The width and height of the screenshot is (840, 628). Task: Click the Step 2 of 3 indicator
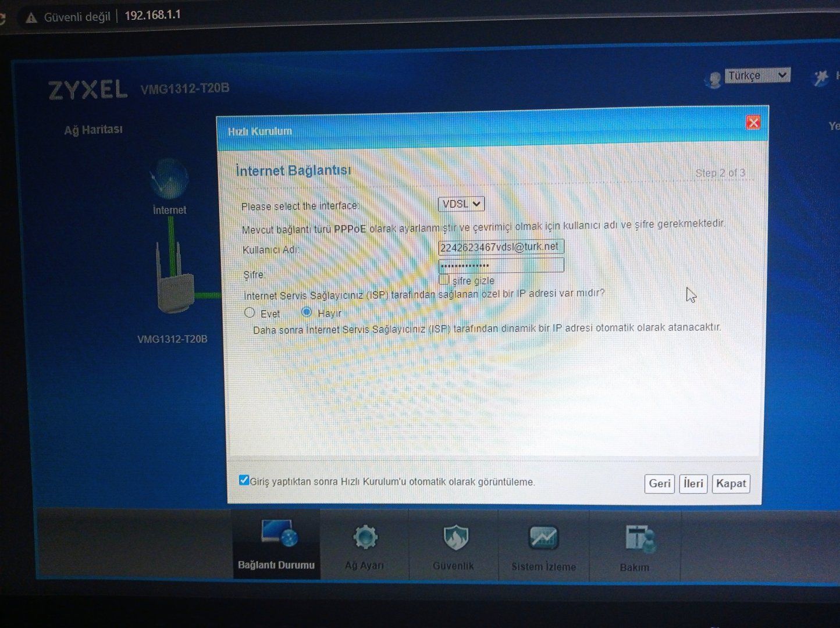720,173
